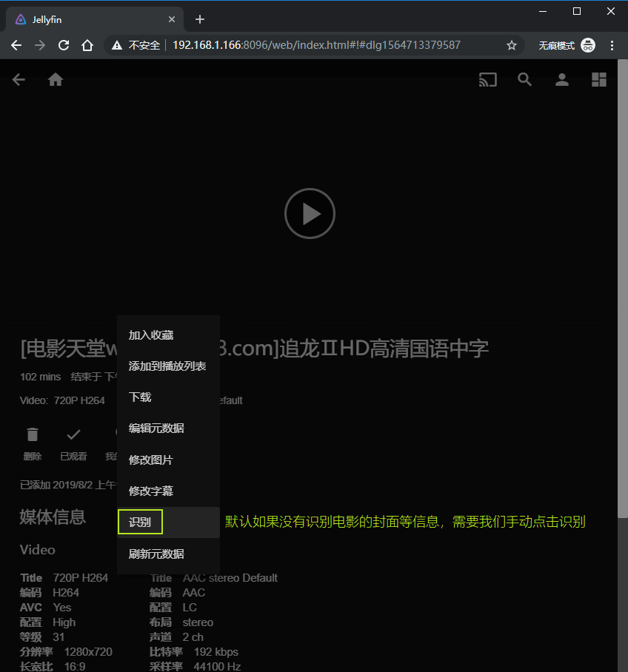Go to Jellyfin home via house icon
Image resolution: width=628 pixels, height=672 pixels.
point(56,80)
